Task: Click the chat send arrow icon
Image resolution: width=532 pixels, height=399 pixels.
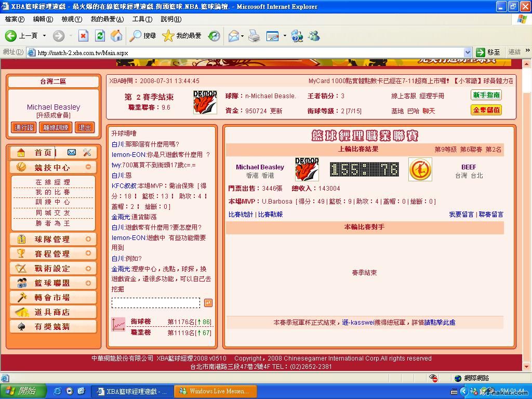Action: coord(208,303)
